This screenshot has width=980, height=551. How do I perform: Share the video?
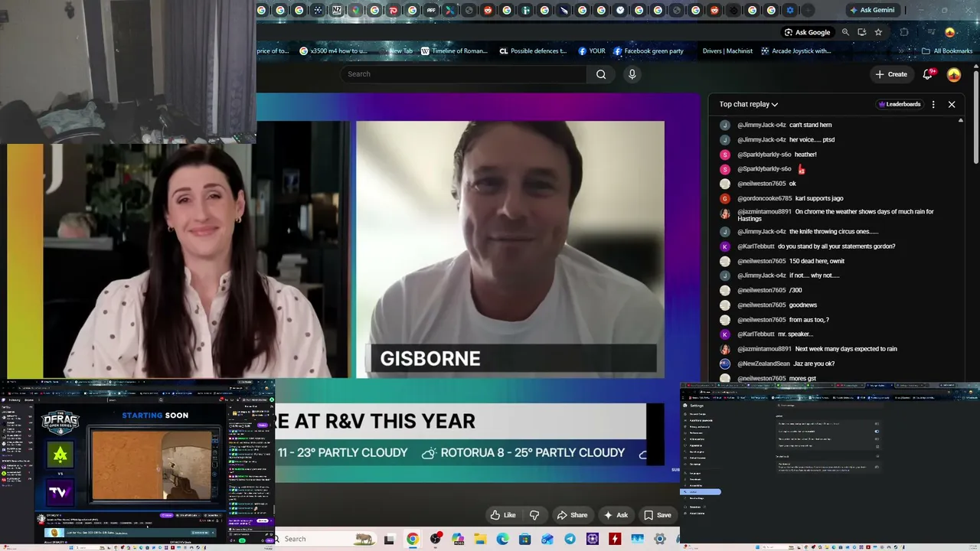coord(572,515)
